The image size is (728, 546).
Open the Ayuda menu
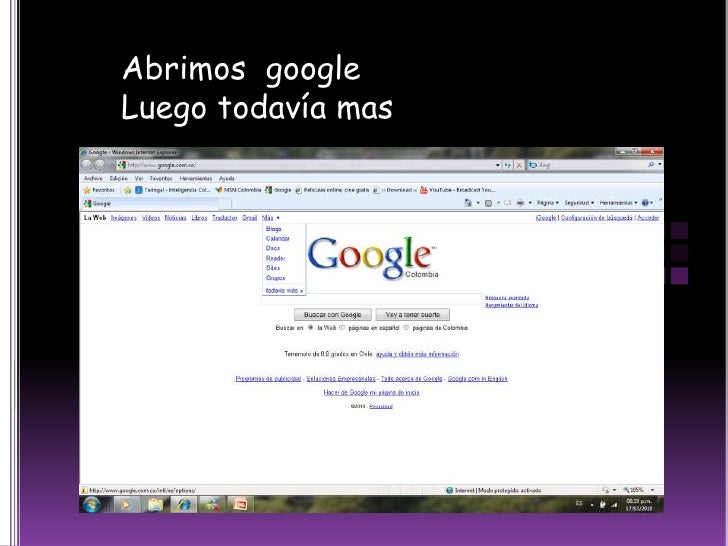point(227,178)
